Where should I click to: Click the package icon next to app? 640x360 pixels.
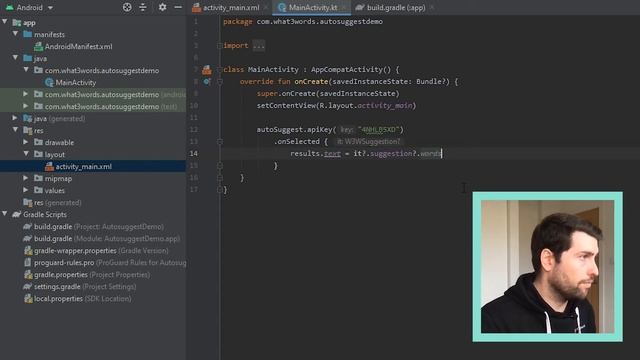(17, 22)
